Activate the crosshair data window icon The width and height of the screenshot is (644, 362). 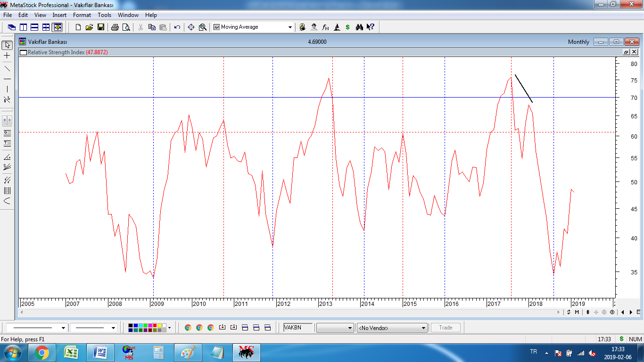(191, 27)
